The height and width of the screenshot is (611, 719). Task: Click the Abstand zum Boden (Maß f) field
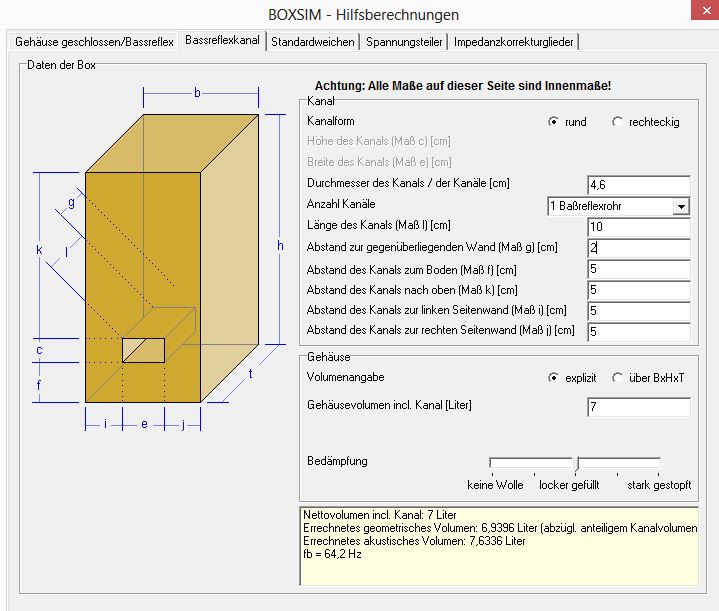coord(639,269)
